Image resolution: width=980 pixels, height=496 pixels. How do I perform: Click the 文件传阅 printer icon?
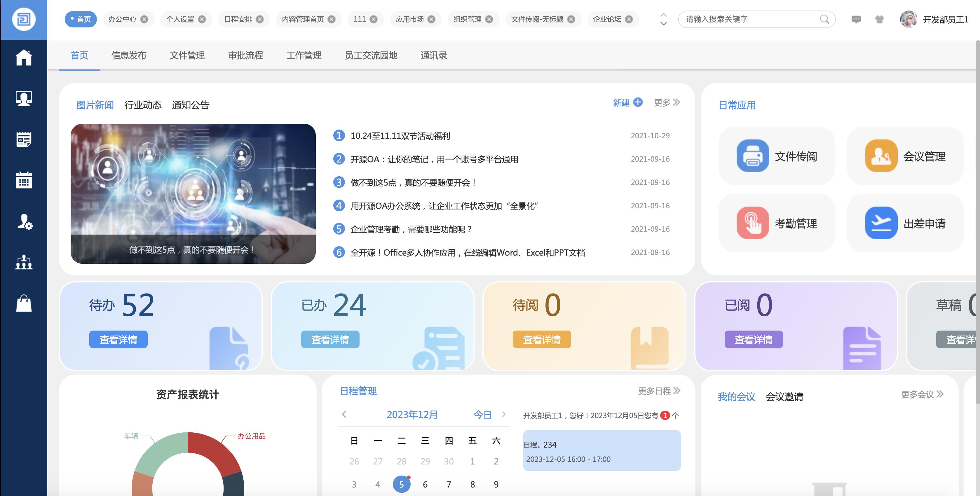click(x=752, y=156)
